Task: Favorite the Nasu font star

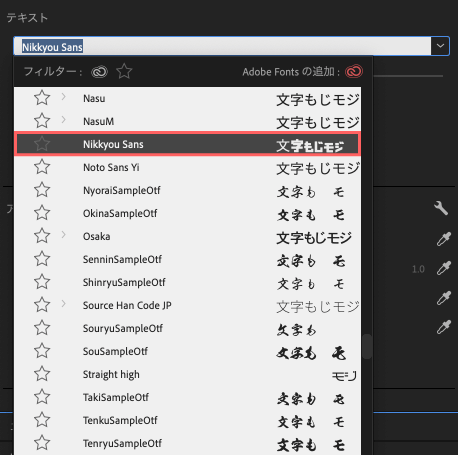Action: pyautogui.click(x=42, y=98)
